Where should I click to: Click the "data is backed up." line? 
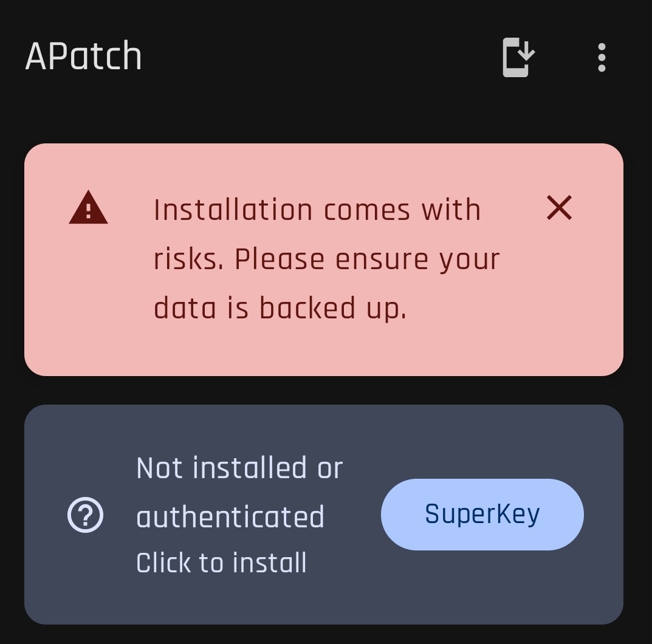(280, 308)
